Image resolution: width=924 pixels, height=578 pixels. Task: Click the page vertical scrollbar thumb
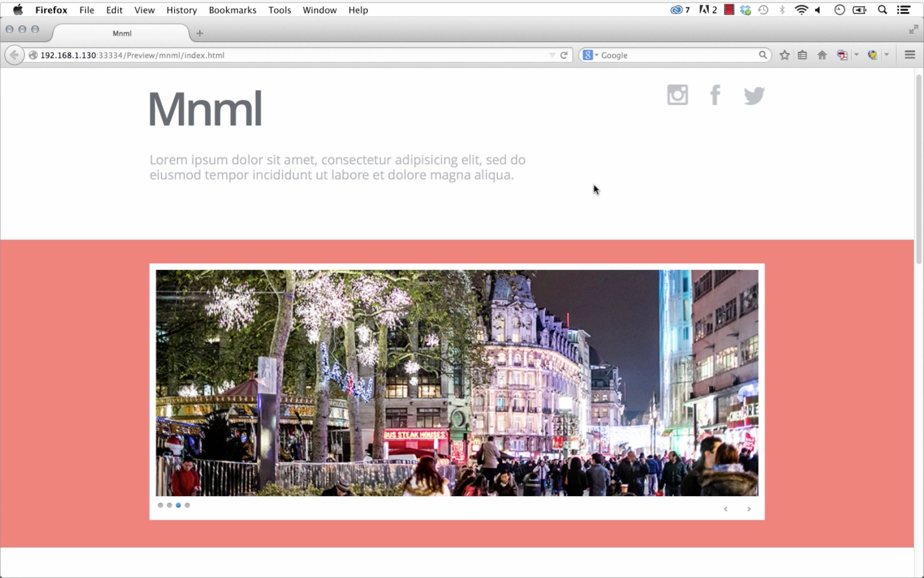(x=919, y=168)
